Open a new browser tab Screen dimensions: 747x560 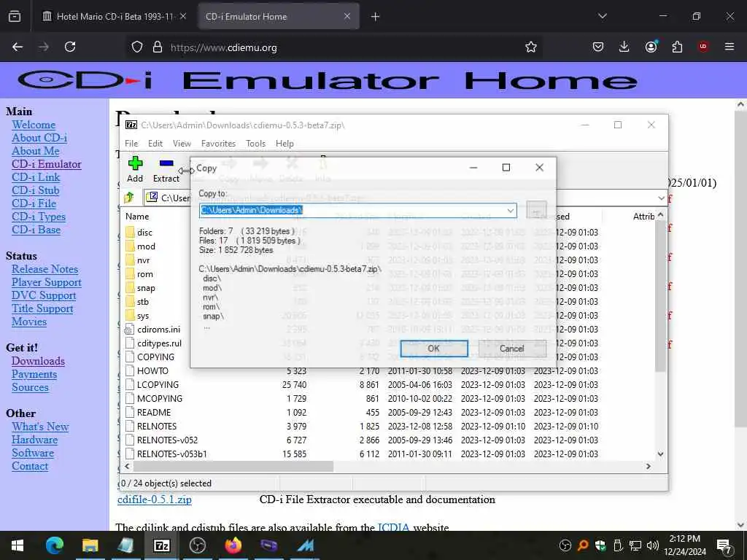pos(375,17)
